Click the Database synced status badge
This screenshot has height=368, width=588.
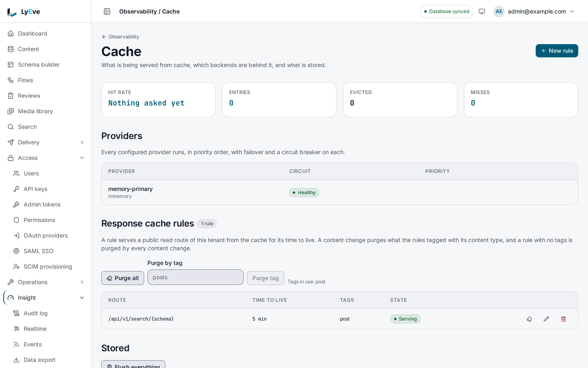pyautogui.click(x=446, y=11)
